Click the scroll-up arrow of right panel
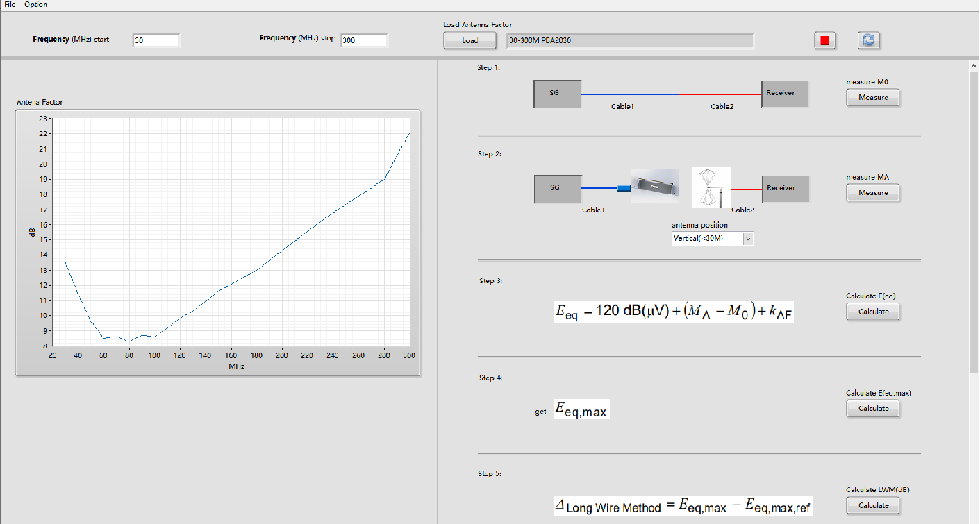 (973, 67)
